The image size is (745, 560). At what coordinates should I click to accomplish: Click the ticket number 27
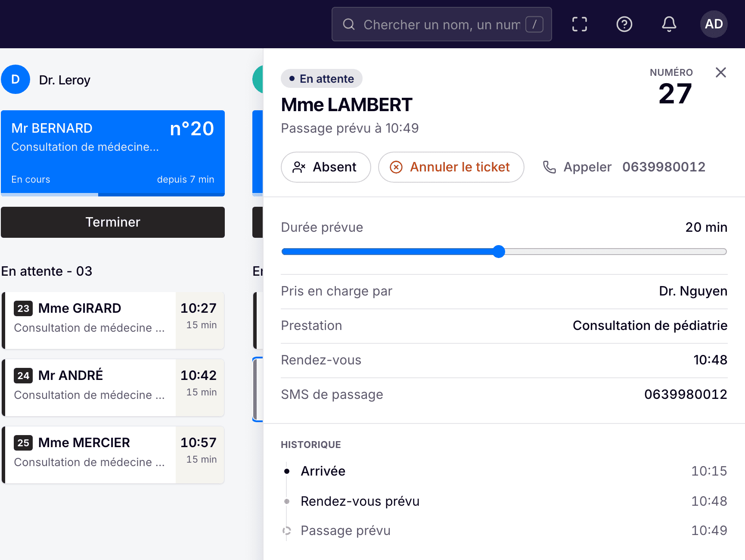675,94
